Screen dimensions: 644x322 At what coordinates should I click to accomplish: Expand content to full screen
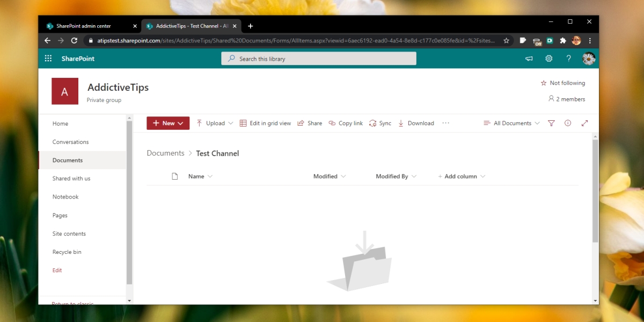[x=584, y=123]
